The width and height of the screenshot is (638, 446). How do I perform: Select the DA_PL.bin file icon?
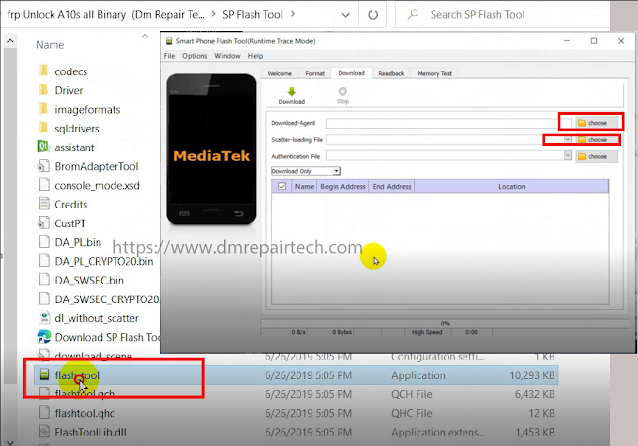(44, 242)
